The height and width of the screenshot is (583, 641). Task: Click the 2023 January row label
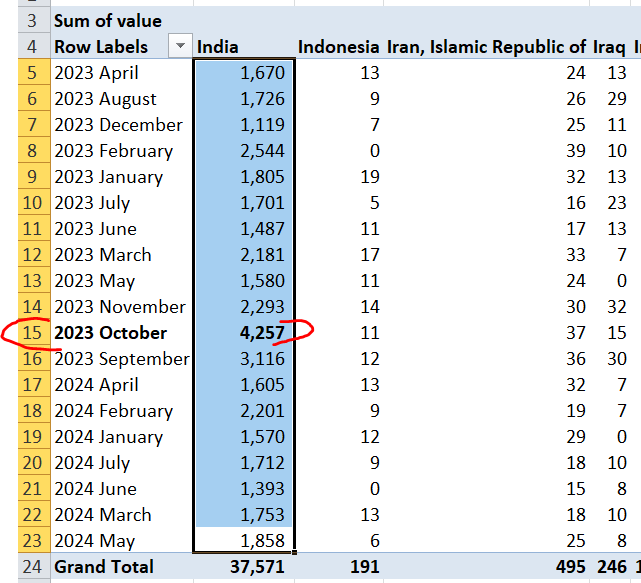point(108,177)
